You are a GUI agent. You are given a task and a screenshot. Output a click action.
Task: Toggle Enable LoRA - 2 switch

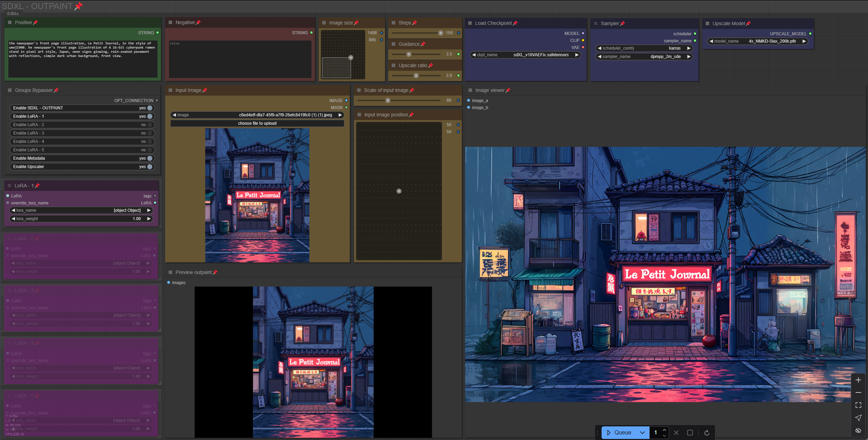(150, 125)
